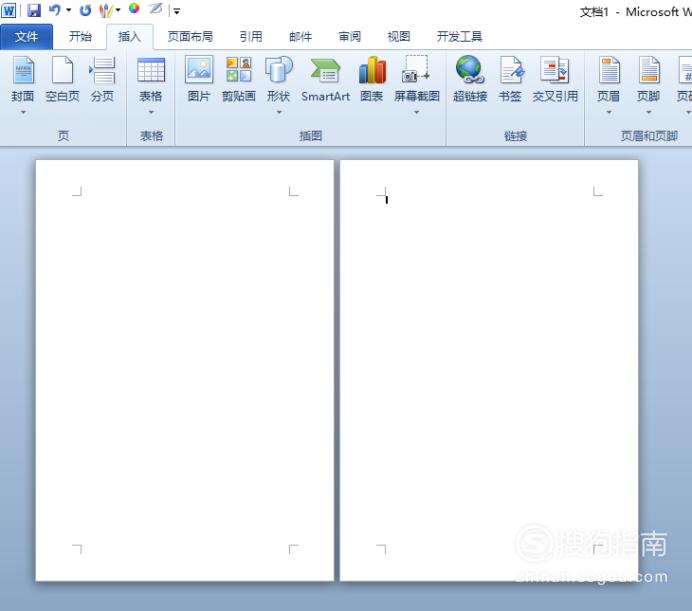Save the document with the floppy icon

pos(34,10)
